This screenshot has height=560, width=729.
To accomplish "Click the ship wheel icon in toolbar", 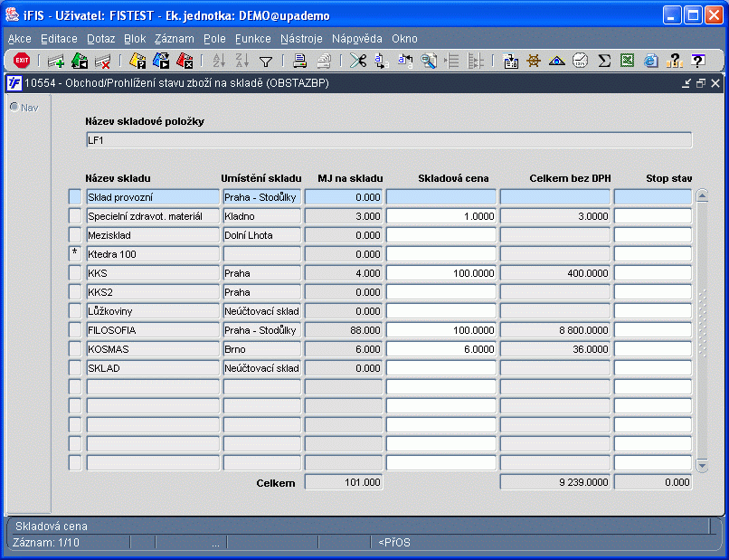I will click(x=534, y=61).
